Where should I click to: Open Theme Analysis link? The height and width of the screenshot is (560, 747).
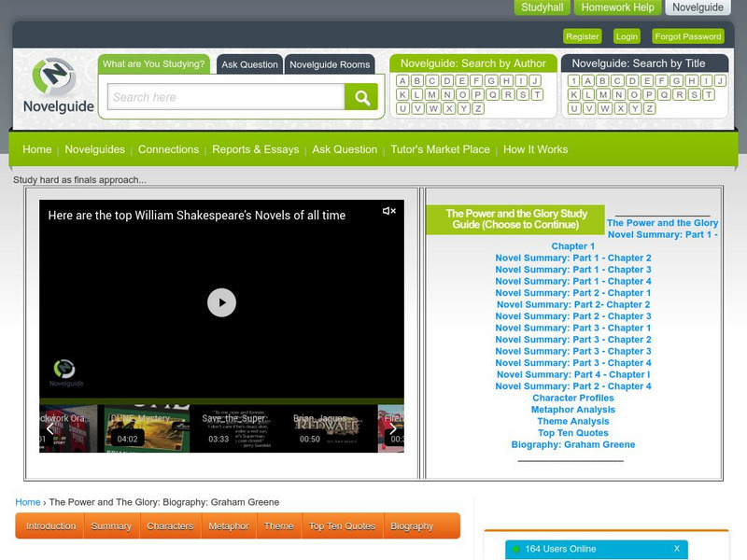573,422
